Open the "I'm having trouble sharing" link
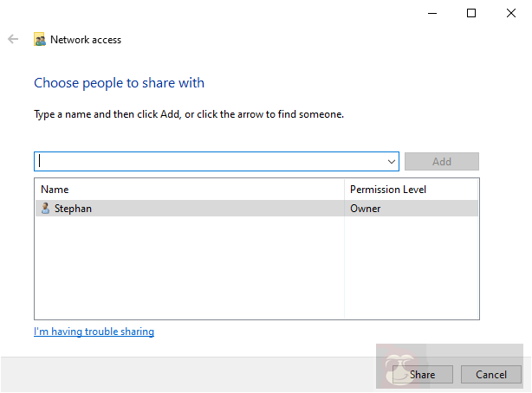The width and height of the screenshot is (532, 393). click(x=94, y=332)
